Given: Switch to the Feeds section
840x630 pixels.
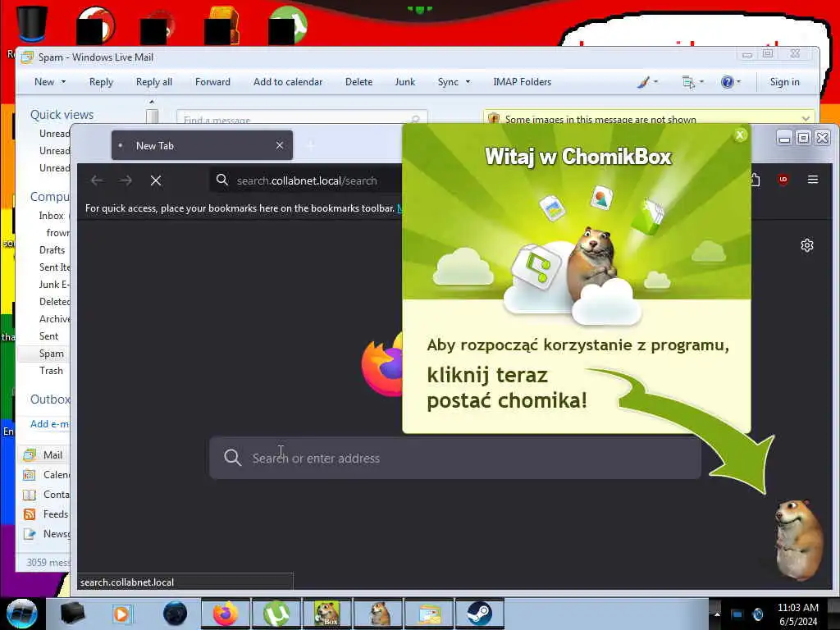Looking at the screenshot, I should point(45,514).
